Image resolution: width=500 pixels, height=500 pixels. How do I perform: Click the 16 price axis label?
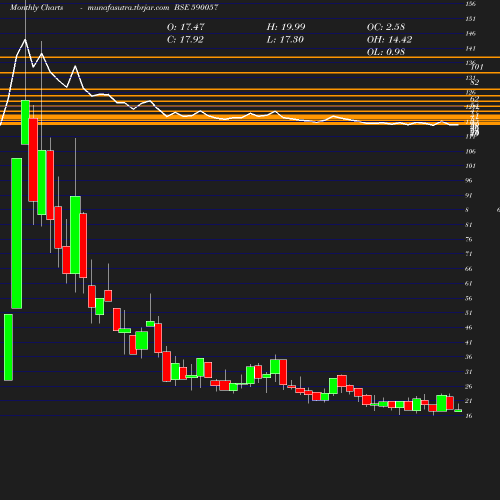coord(469,416)
